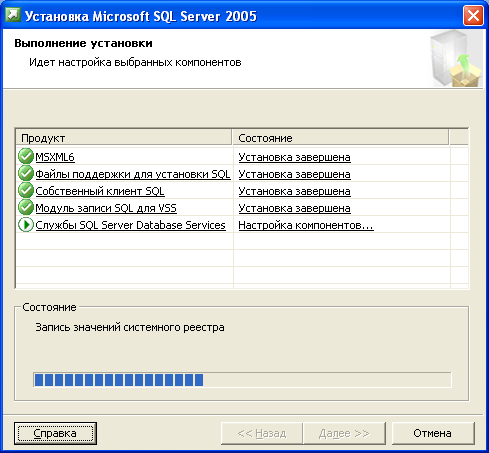This screenshot has width=489, height=453.
Task: Click the checkmark icon for Модуль записи SQL
Action: (x=26, y=207)
